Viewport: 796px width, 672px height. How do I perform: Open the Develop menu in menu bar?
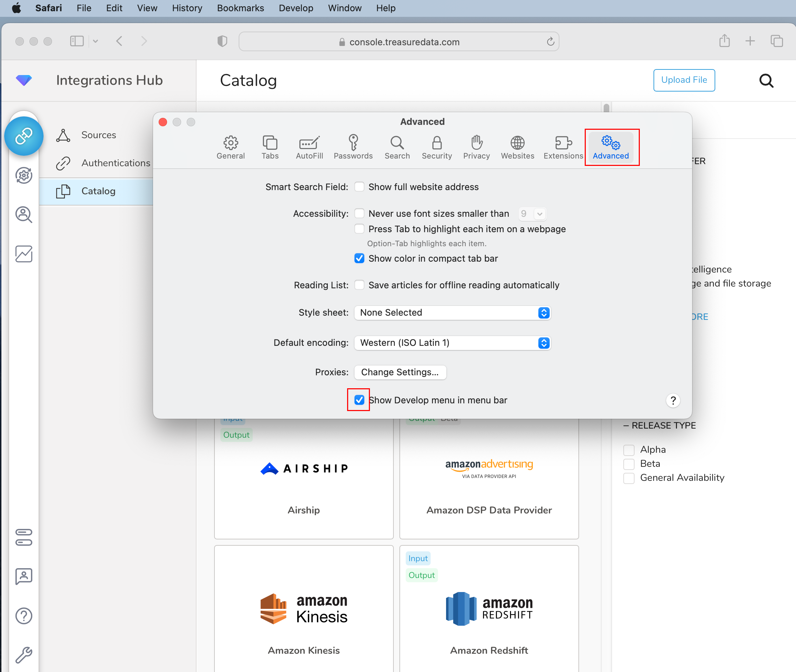[x=296, y=8]
